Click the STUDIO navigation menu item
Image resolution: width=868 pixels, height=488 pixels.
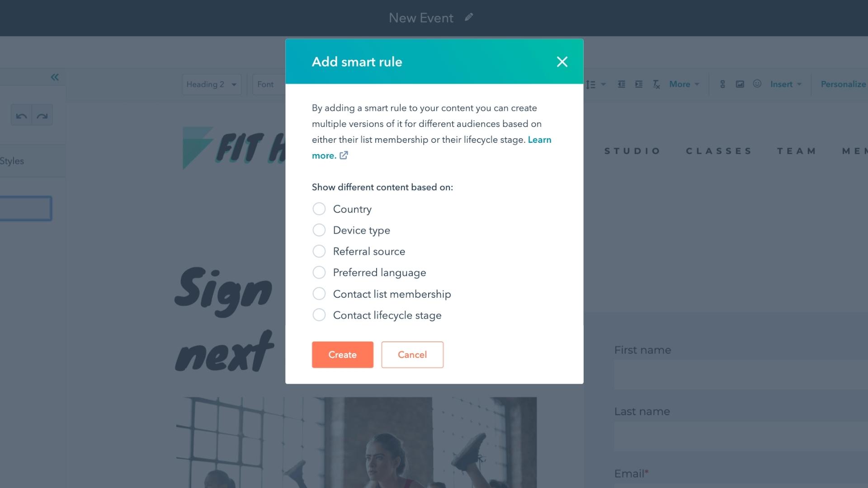tap(633, 151)
